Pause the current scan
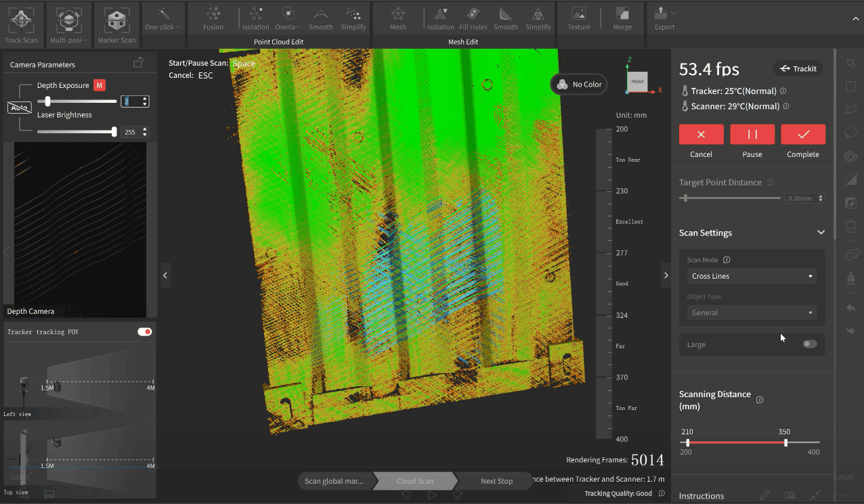 coord(752,135)
